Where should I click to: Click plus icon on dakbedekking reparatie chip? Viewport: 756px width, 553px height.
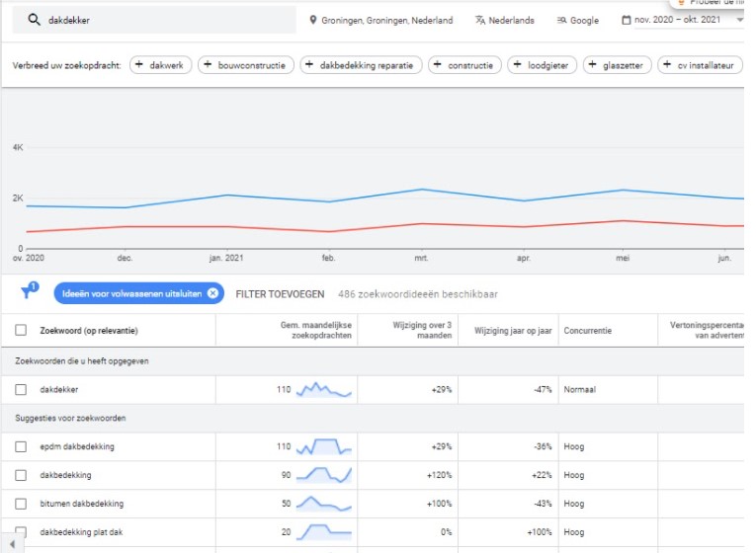pyautogui.click(x=309, y=64)
